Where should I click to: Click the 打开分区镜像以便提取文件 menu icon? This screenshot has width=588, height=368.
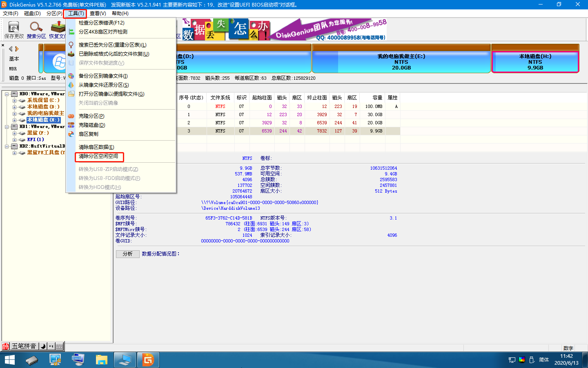pyautogui.click(x=71, y=94)
